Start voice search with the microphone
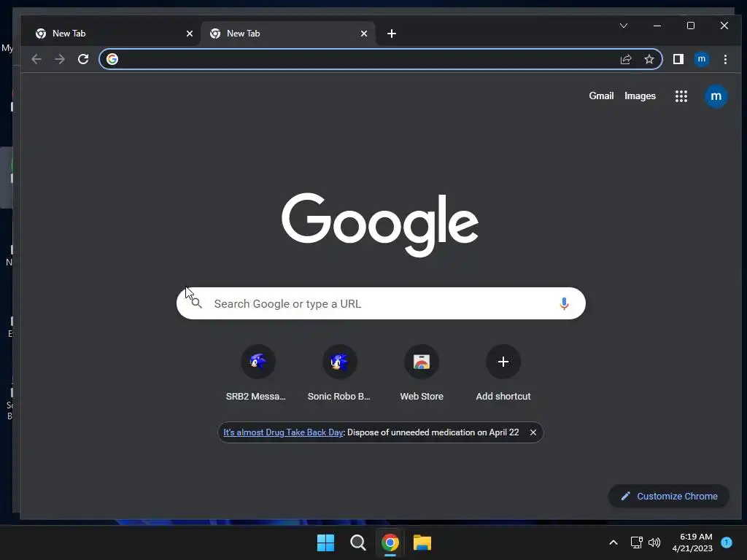747x560 pixels. pos(564,303)
